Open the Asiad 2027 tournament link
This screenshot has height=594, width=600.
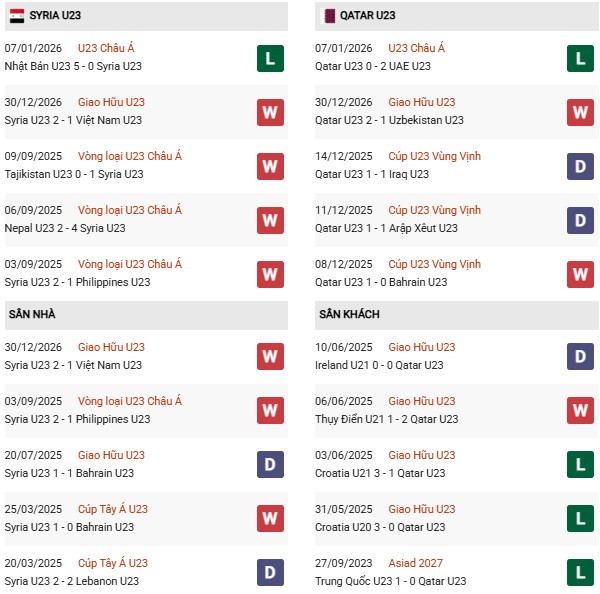click(415, 563)
